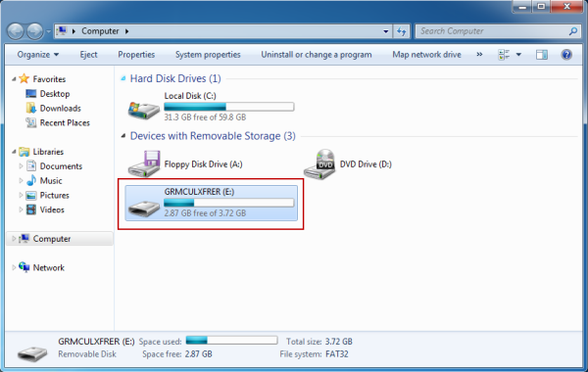Go back with the Back arrow button
Image resolution: width=588 pixels, height=372 pixels.
click(16, 31)
